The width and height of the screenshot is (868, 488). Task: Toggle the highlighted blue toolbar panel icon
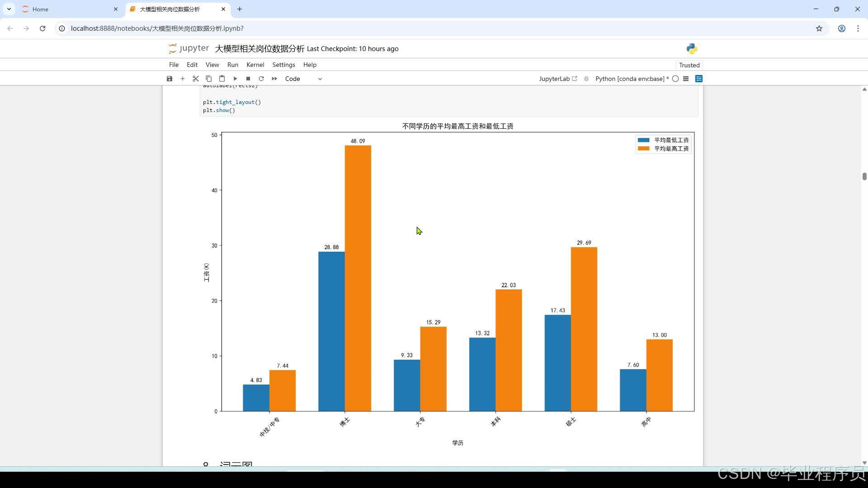699,79
